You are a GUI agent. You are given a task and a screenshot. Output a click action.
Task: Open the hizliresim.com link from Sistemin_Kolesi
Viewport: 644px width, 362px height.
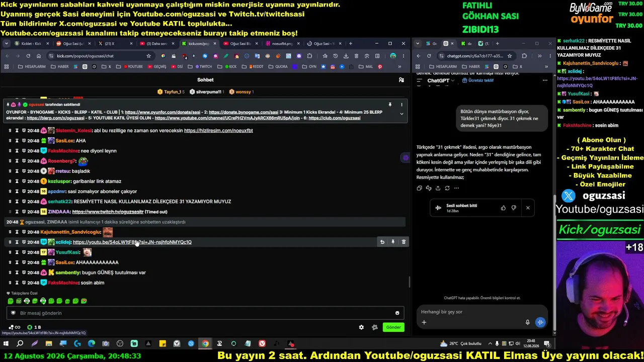218,130
